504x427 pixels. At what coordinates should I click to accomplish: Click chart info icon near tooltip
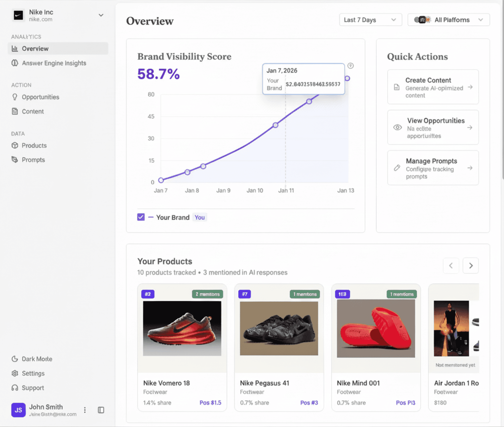click(x=350, y=66)
